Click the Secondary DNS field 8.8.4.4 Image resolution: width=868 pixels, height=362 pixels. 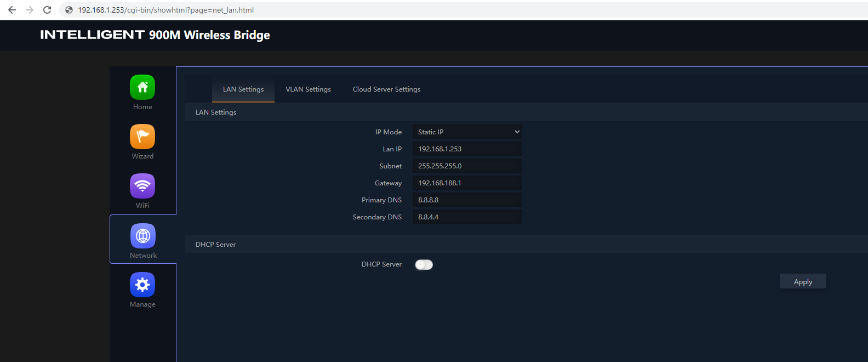[x=467, y=217]
